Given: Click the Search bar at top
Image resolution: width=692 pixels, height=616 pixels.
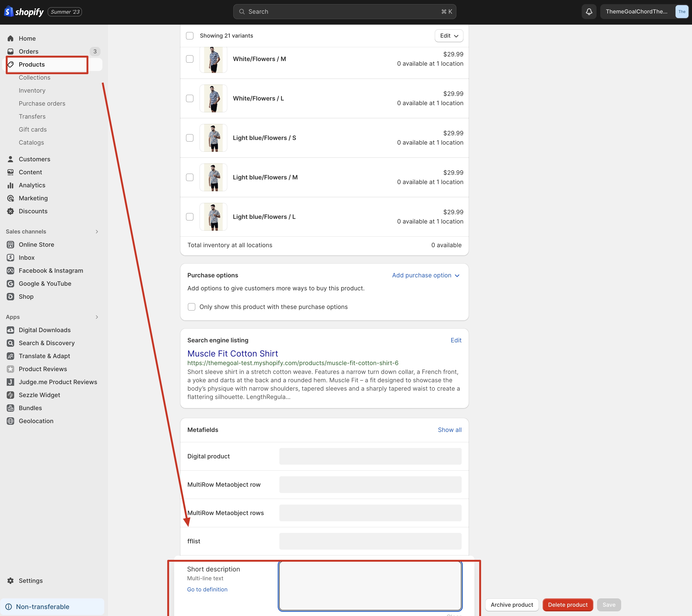Looking at the screenshot, I should coord(345,12).
